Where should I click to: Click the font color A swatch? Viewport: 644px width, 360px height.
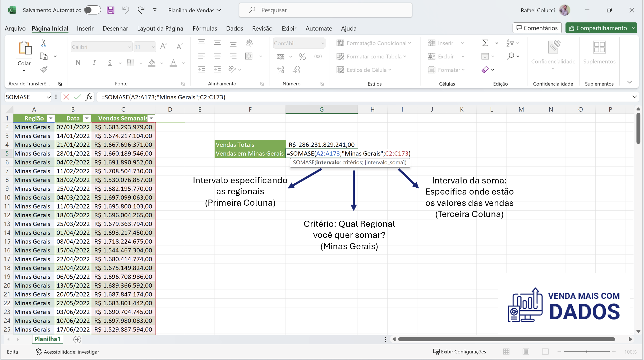pos(173,63)
